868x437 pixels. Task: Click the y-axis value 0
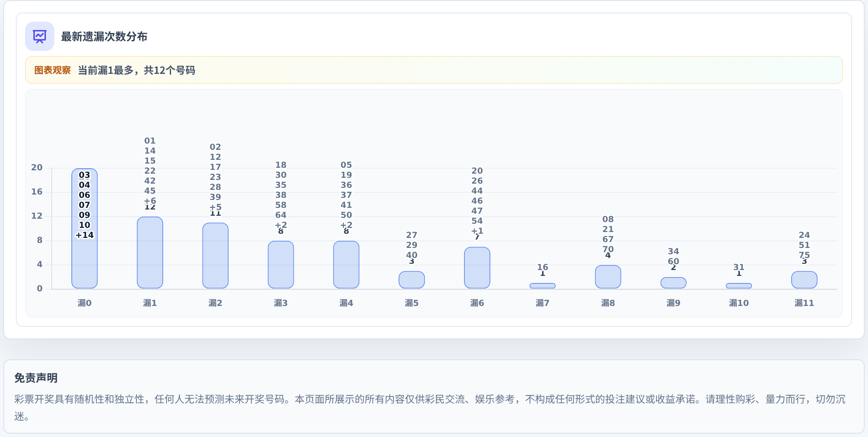coord(40,288)
